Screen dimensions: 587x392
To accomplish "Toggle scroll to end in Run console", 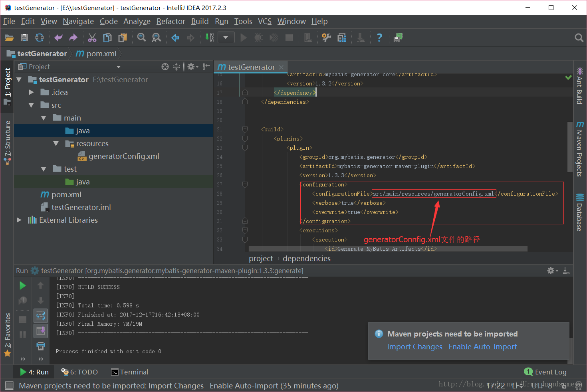I will 41,331.
